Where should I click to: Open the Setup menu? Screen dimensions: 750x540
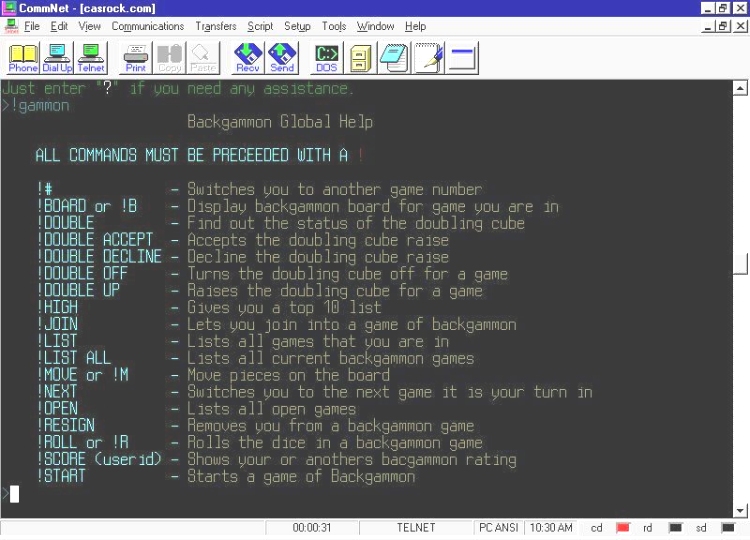click(x=297, y=26)
